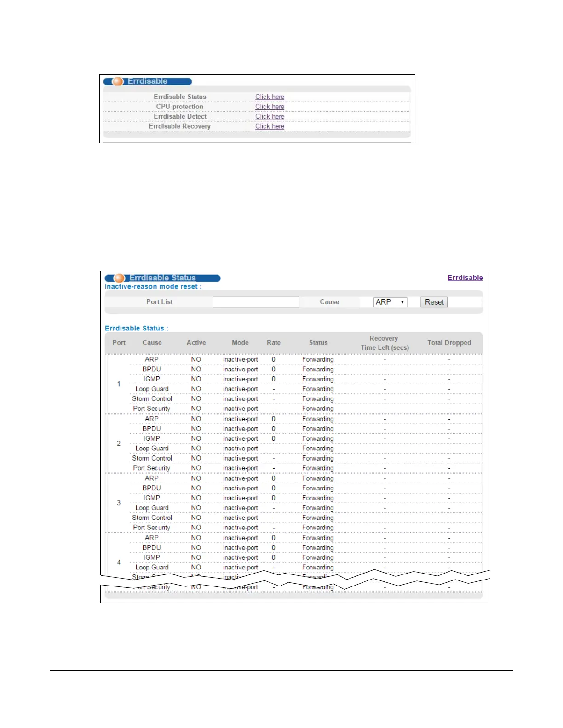Screen dimensions: 563x728
Task: Click Port Security cause for port 2
Action: point(152,468)
